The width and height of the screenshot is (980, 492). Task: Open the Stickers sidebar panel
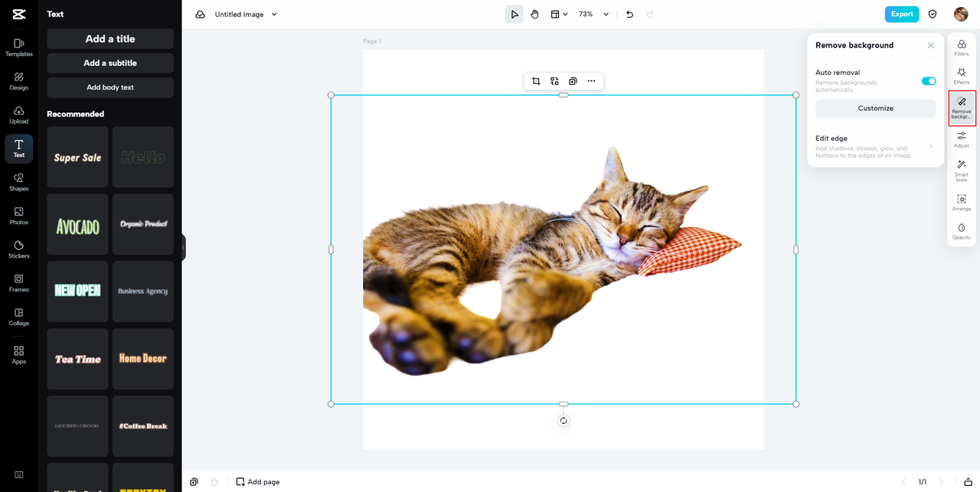[18, 249]
